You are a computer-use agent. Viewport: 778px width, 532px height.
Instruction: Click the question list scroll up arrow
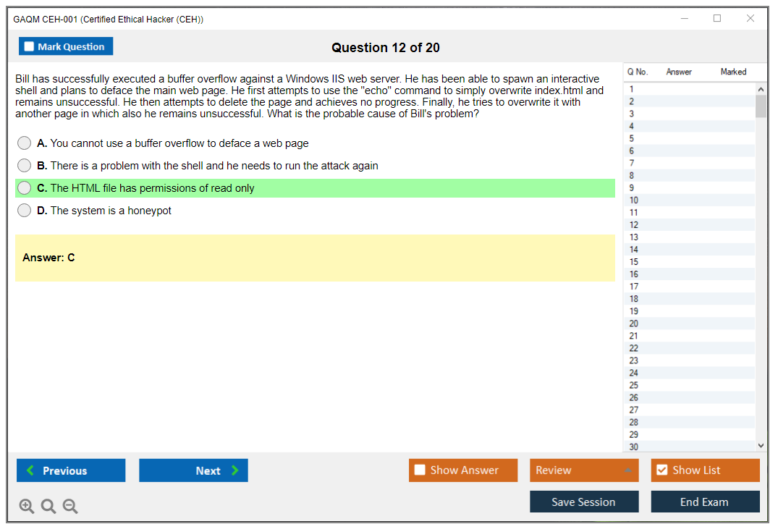click(760, 89)
